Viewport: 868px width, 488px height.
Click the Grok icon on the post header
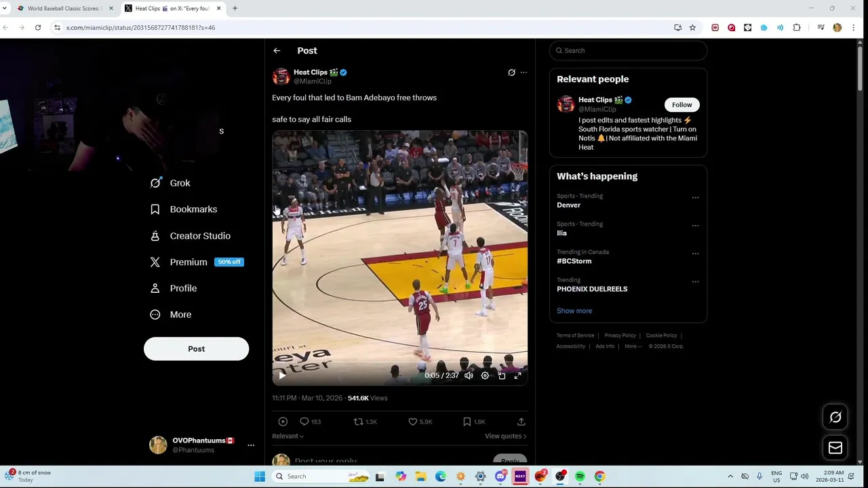[x=511, y=73]
